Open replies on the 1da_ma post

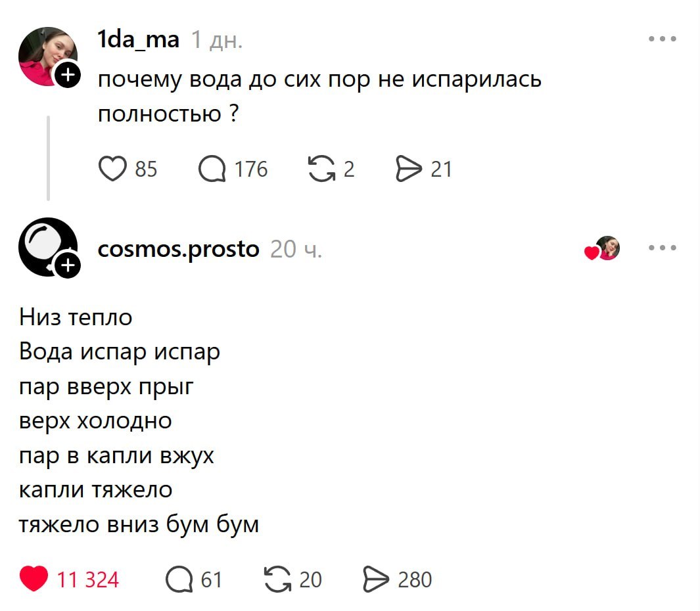click(x=212, y=170)
